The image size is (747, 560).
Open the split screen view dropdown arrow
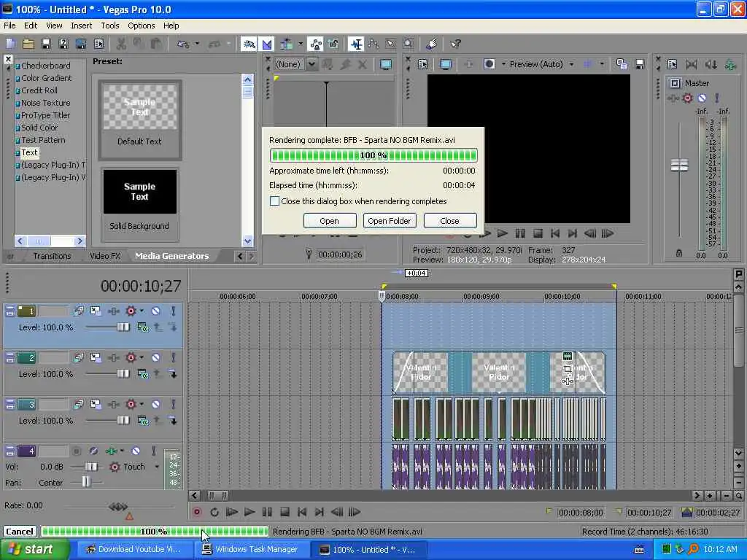(x=503, y=64)
